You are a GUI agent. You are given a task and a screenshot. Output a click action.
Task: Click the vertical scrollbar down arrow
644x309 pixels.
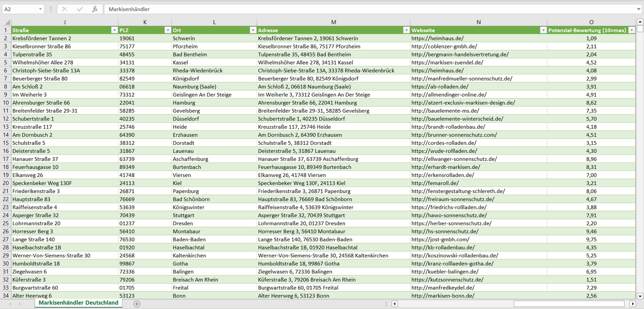(640, 296)
